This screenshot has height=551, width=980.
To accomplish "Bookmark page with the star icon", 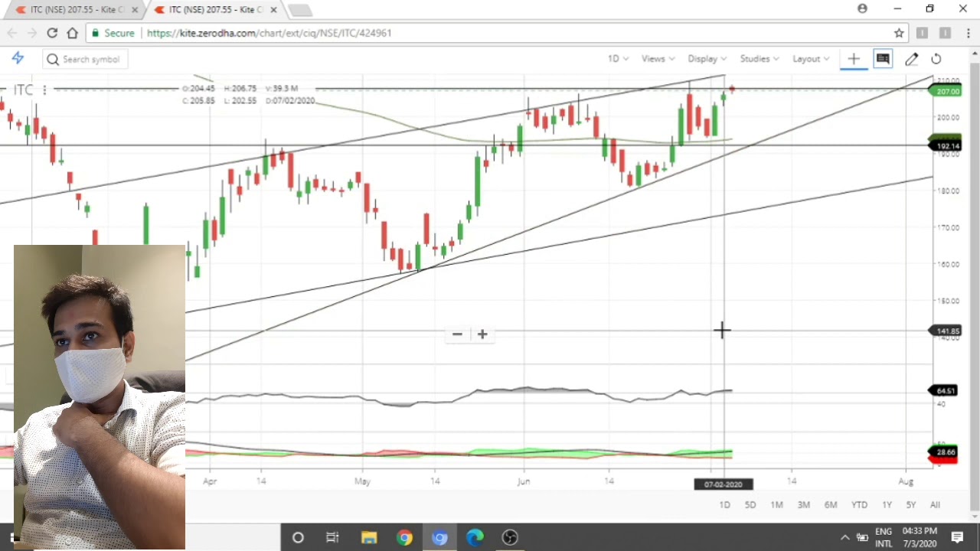I will point(899,33).
